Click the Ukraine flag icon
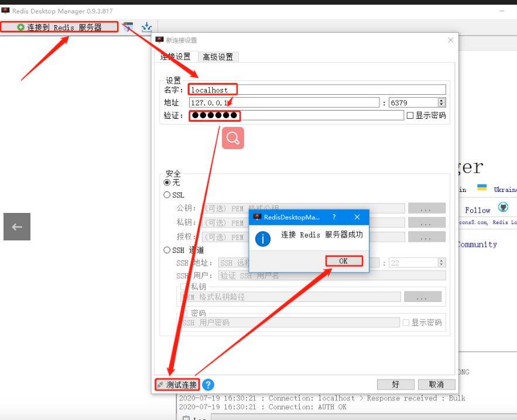 pos(482,187)
